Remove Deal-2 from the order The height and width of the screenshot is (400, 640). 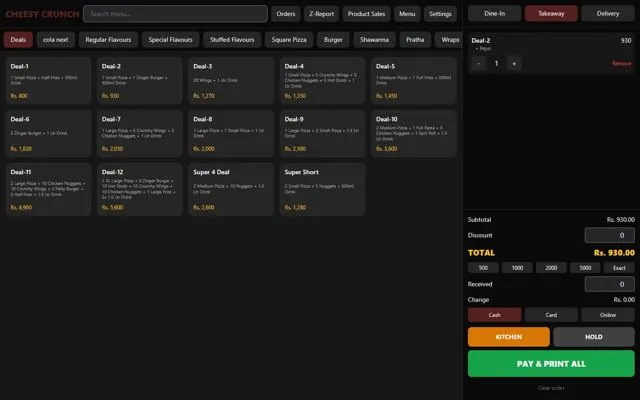click(x=621, y=63)
